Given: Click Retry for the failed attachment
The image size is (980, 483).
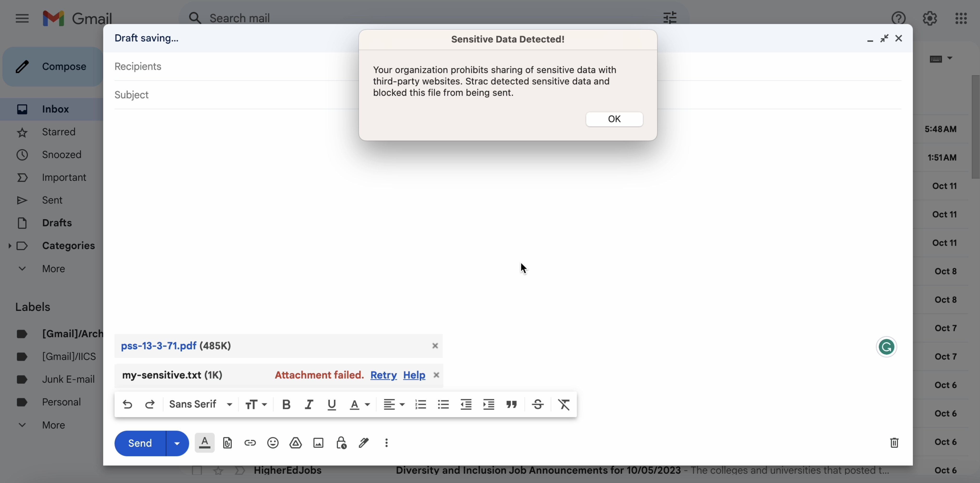Looking at the screenshot, I should point(384,375).
